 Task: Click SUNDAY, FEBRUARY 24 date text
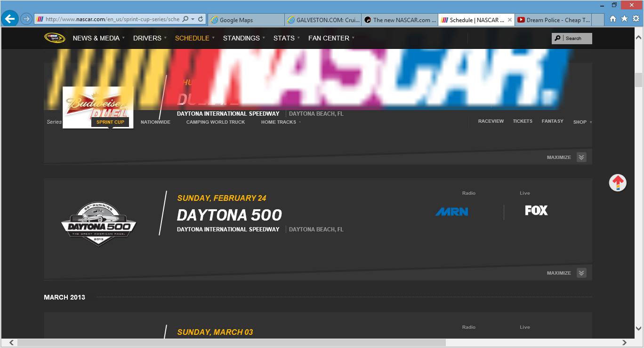click(x=222, y=198)
